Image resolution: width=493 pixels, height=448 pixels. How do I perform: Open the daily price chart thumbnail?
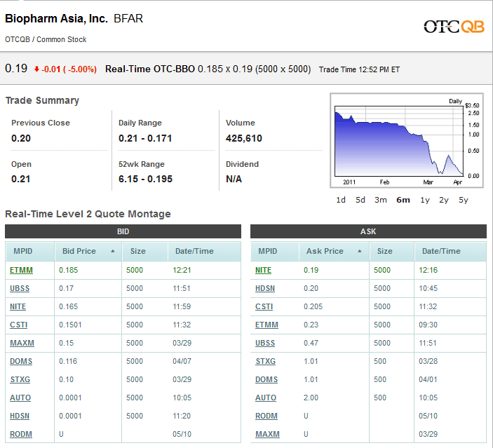(399, 142)
